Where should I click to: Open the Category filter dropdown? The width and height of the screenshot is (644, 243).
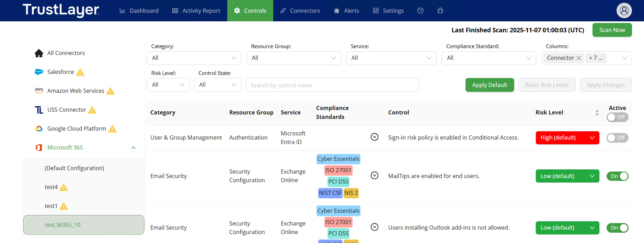(194, 58)
